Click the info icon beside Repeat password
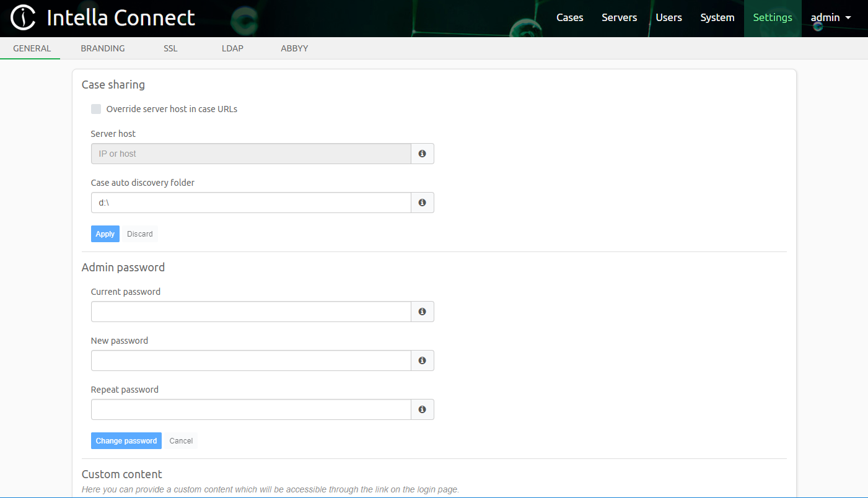Viewport: 868px width, 498px height. click(422, 409)
